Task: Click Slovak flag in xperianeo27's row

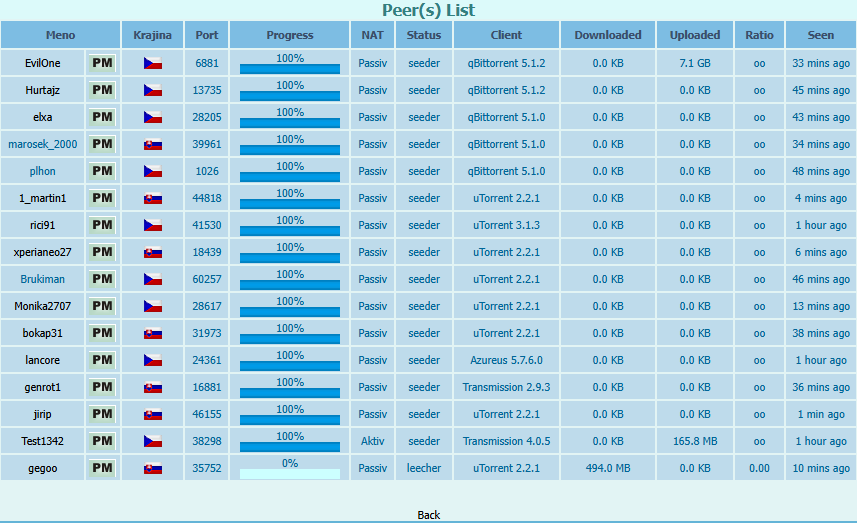Action: click(152, 252)
